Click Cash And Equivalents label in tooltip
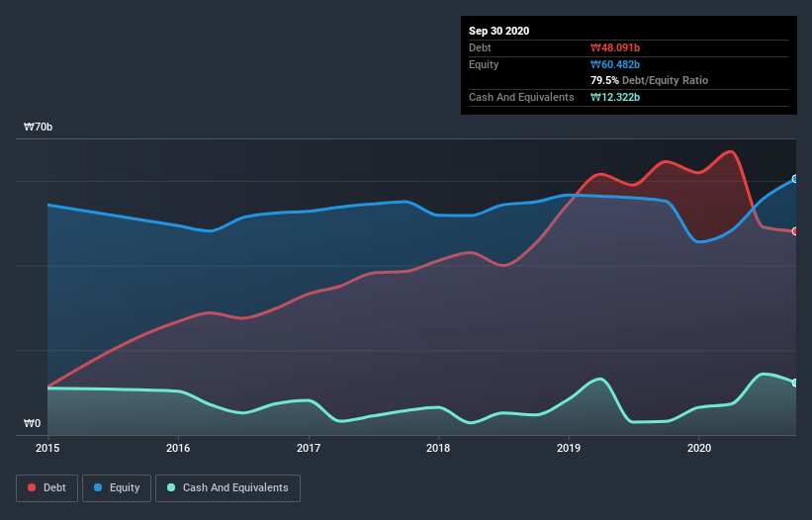Screen dimensions: 812x520 tap(521, 97)
